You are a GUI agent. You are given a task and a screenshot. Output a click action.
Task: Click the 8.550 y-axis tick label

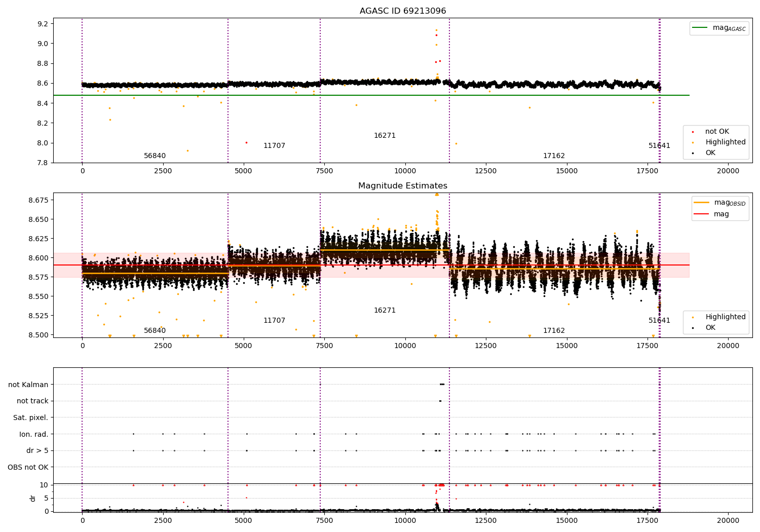coord(39,296)
